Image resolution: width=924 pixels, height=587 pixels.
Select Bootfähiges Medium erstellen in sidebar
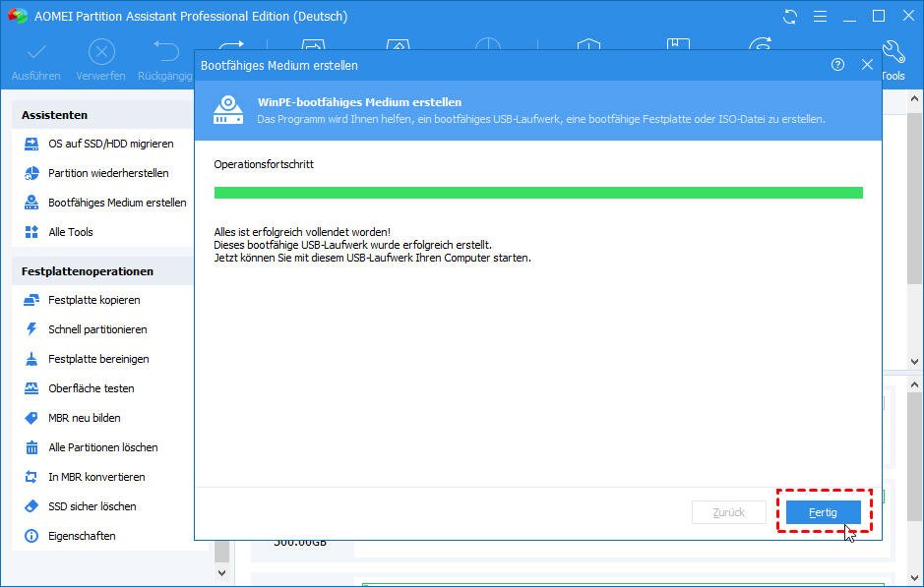117,203
